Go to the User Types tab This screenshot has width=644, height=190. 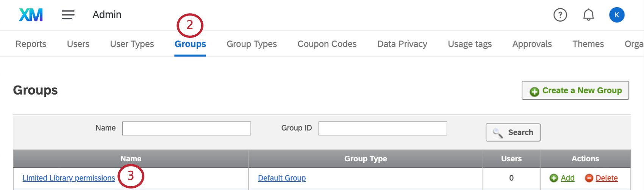click(x=132, y=44)
